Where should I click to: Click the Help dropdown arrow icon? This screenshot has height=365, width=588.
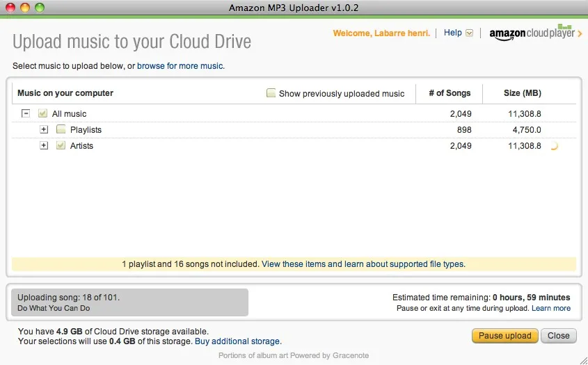(469, 33)
